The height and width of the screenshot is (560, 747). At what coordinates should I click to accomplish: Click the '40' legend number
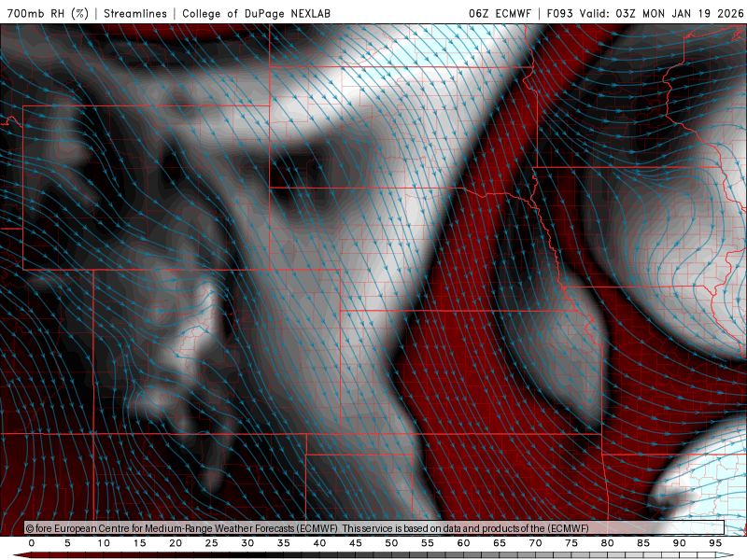click(x=319, y=543)
